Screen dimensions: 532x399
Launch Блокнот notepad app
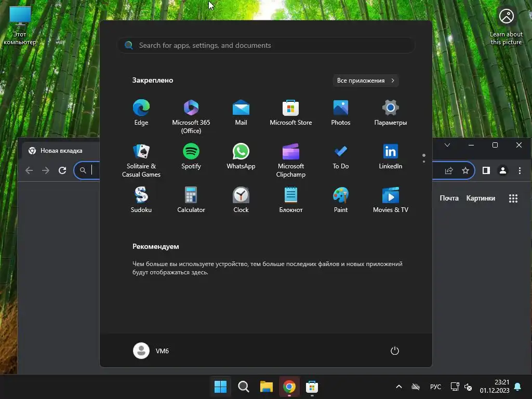291,200
